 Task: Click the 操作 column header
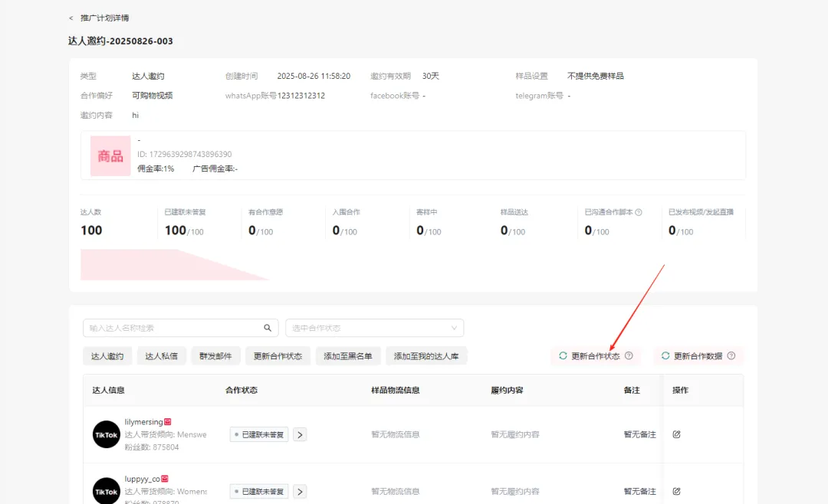coord(680,390)
